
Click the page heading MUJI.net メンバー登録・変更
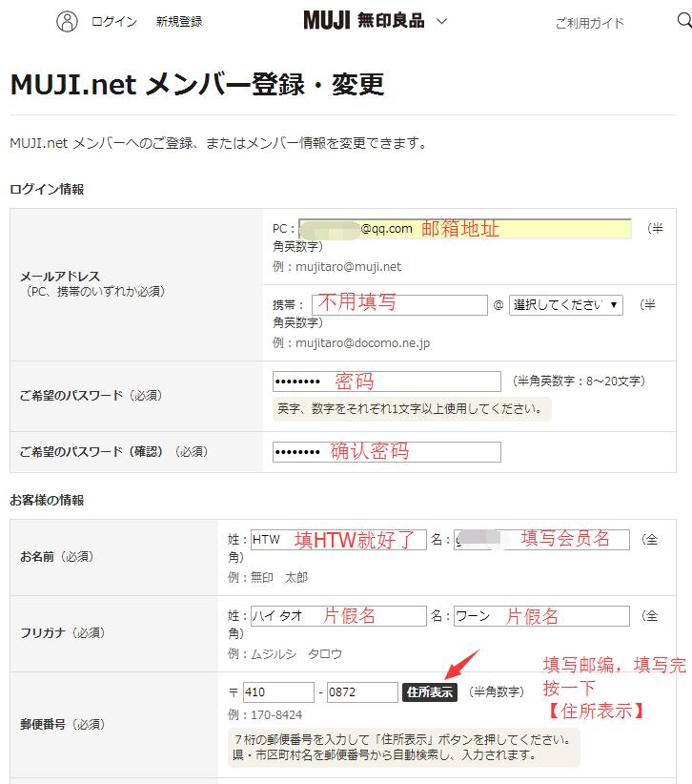pyautogui.click(x=197, y=84)
